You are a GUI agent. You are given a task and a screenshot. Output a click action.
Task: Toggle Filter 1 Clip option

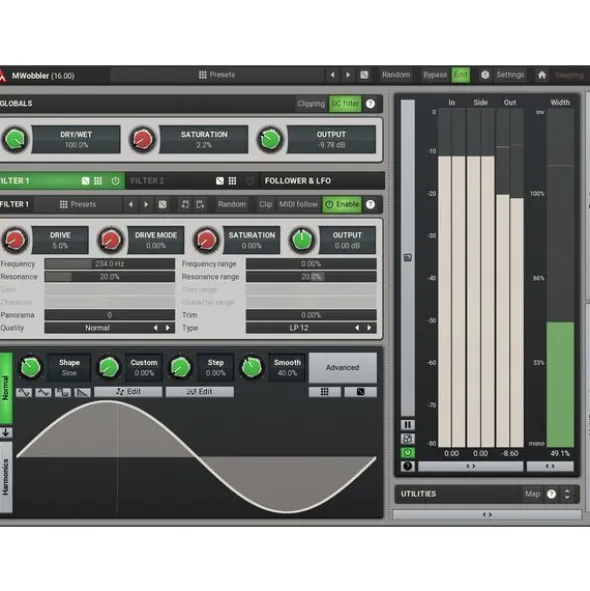click(265, 204)
